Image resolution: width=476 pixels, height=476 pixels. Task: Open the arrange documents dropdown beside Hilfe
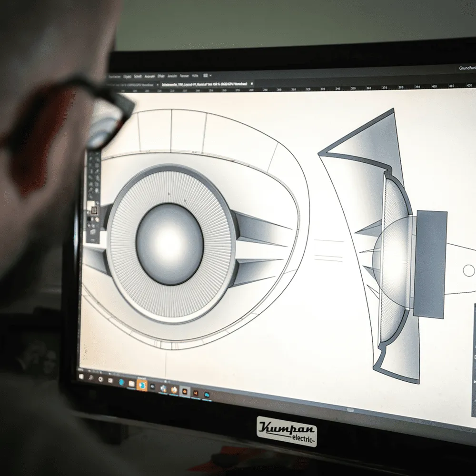(x=207, y=76)
